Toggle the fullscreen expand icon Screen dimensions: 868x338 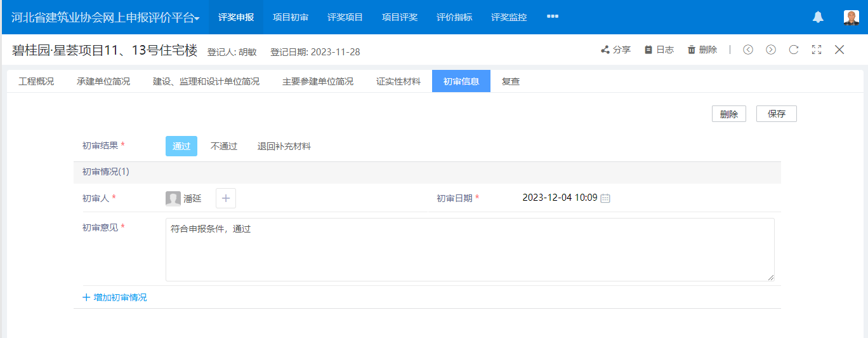tap(817, 50)
